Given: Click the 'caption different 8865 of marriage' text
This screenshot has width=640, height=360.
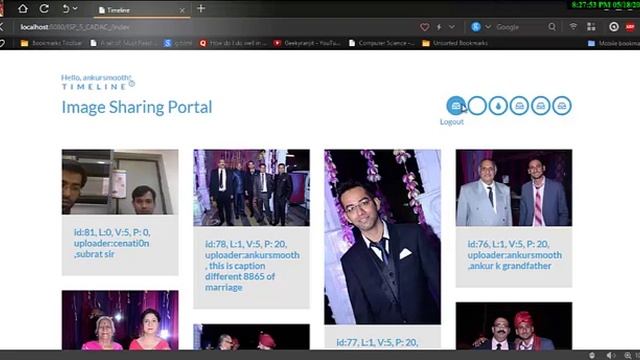Looking at the screenshot, I should click(x=240, y=276).
